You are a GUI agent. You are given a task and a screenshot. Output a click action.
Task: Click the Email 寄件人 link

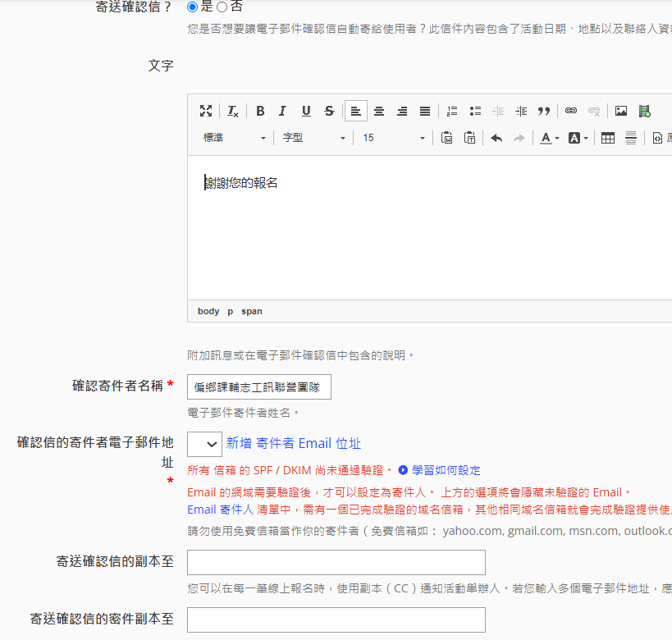click(x=220, y=510)
